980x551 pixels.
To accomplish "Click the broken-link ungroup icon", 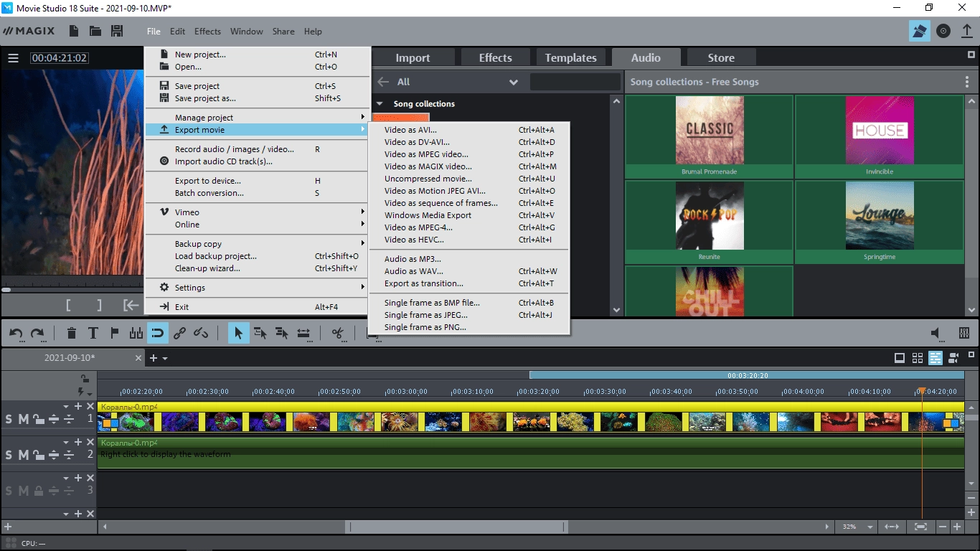I will click(201, 333).
